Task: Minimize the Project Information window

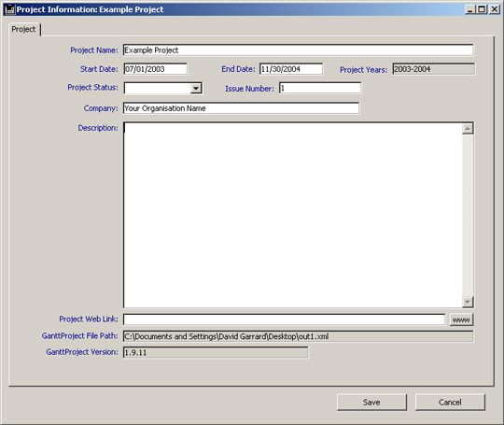Action: (470, 9)
